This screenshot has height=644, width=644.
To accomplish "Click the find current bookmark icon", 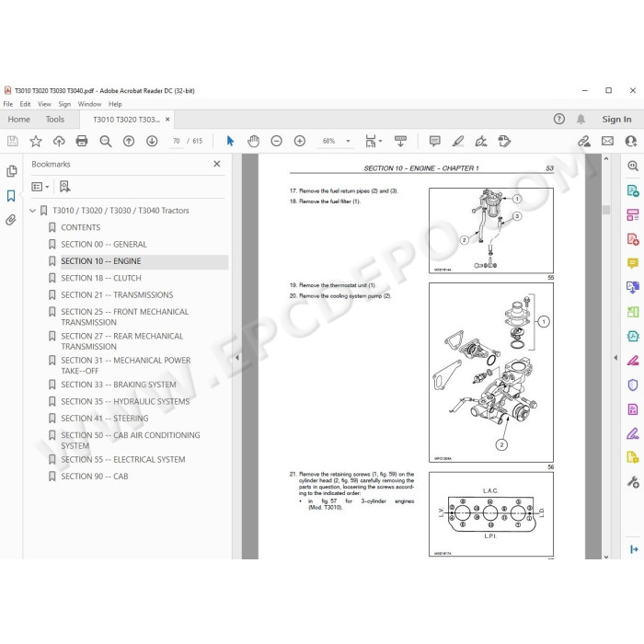I will pos(65,187).
